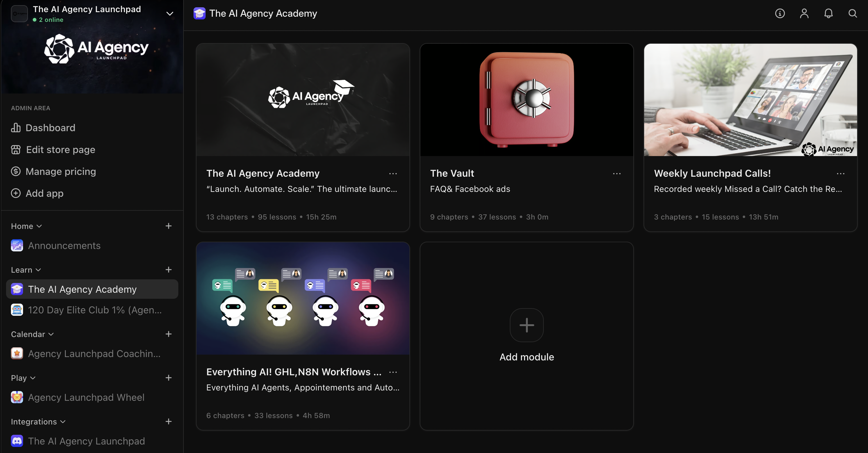Click the 120 Day Elite Club robot icon

[17, 310]
